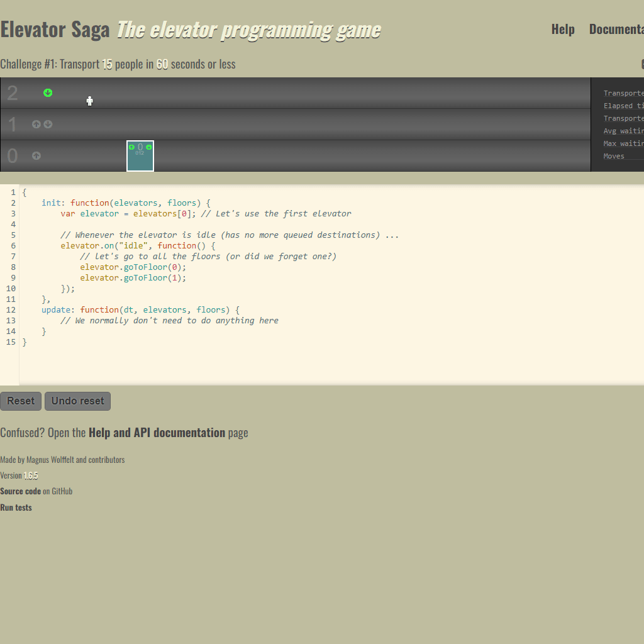
Task: Click the 'update: function' line in editor
Action: [140, 309]
